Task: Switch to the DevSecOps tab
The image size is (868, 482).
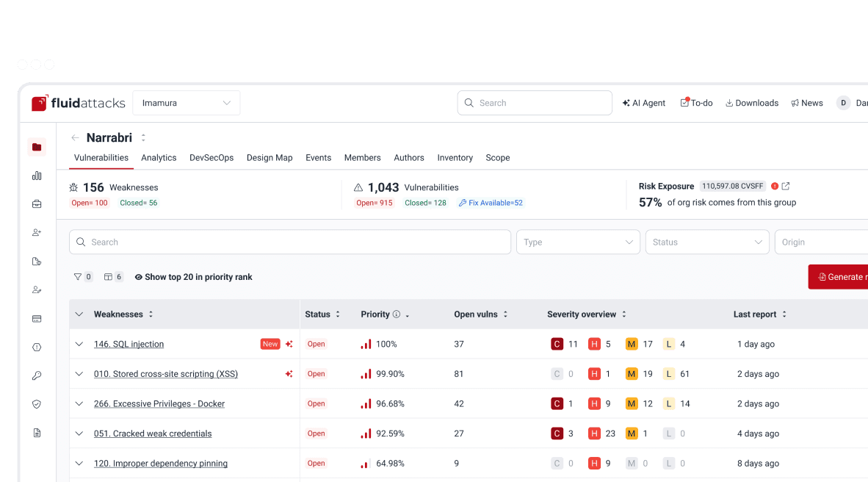Action: (211, 157)
